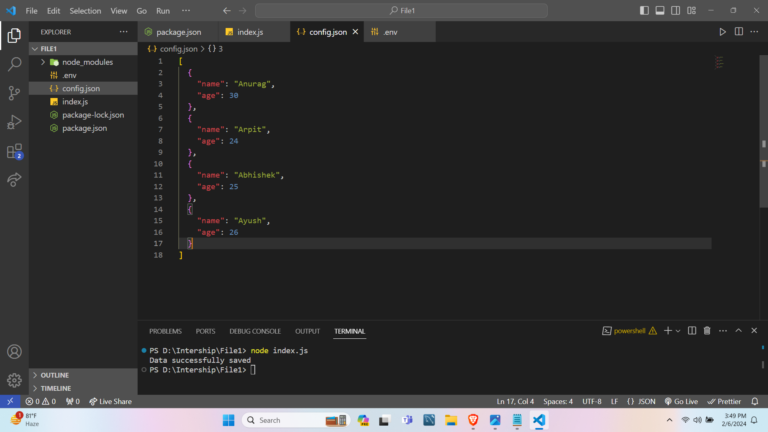Image resolution: width=768 pixels, height=432 pixels.
Task: Expand the Timeline section
Action: pos(83,388)
